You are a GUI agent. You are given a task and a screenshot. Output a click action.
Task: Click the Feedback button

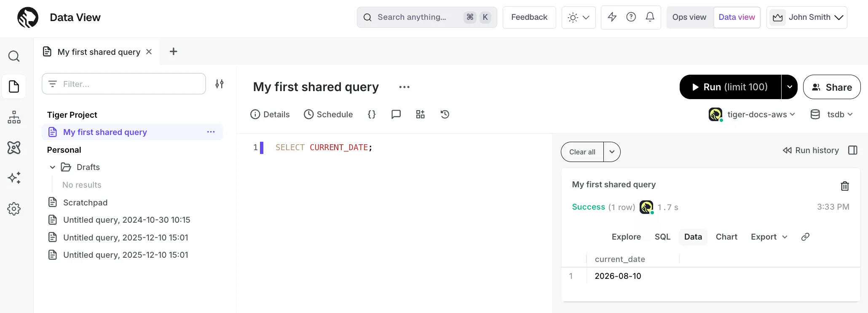[529, 17]
